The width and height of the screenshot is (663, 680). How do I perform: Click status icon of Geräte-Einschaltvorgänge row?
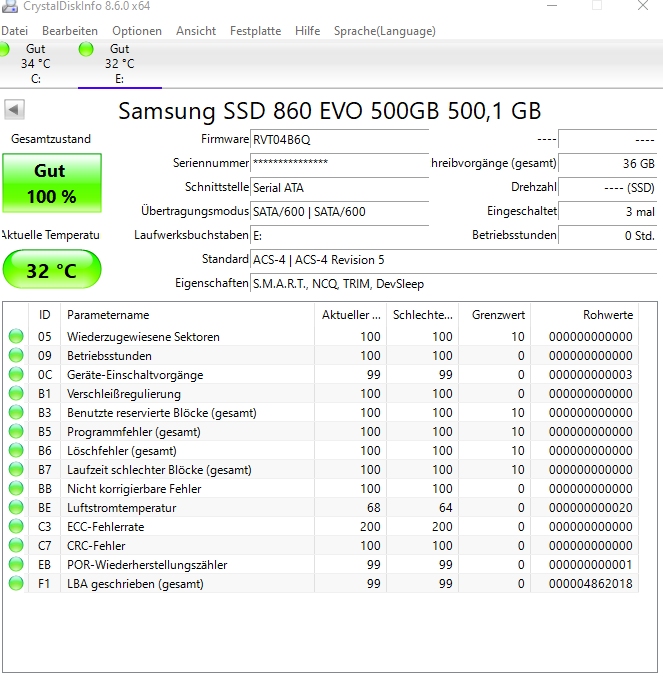(x=16, y=375)
